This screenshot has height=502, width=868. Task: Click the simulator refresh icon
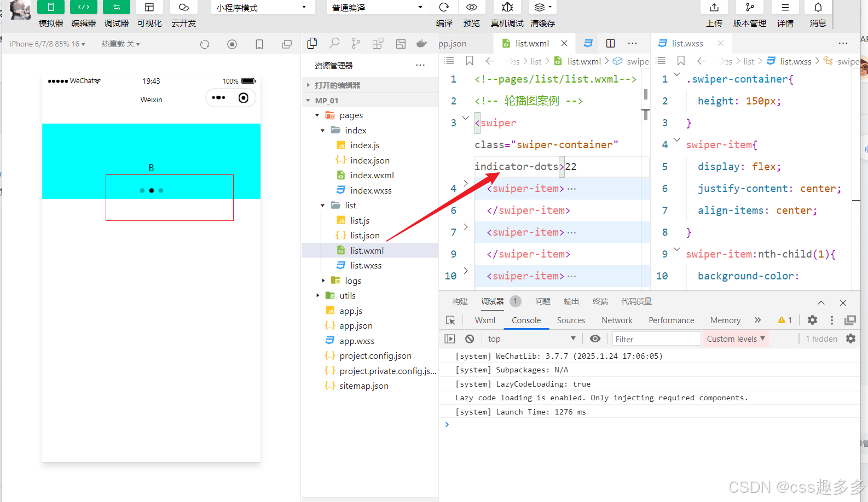[205, 44]
